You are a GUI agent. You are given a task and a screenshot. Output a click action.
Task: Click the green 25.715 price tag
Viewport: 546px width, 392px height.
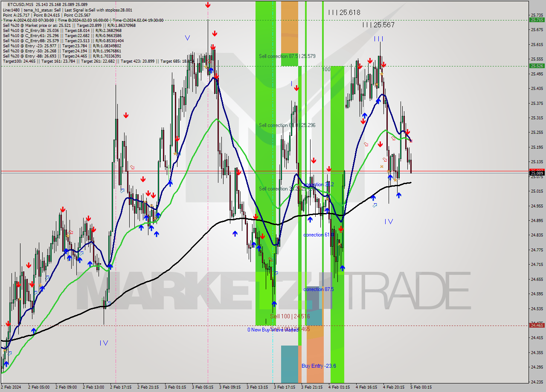tap(537, 20)
